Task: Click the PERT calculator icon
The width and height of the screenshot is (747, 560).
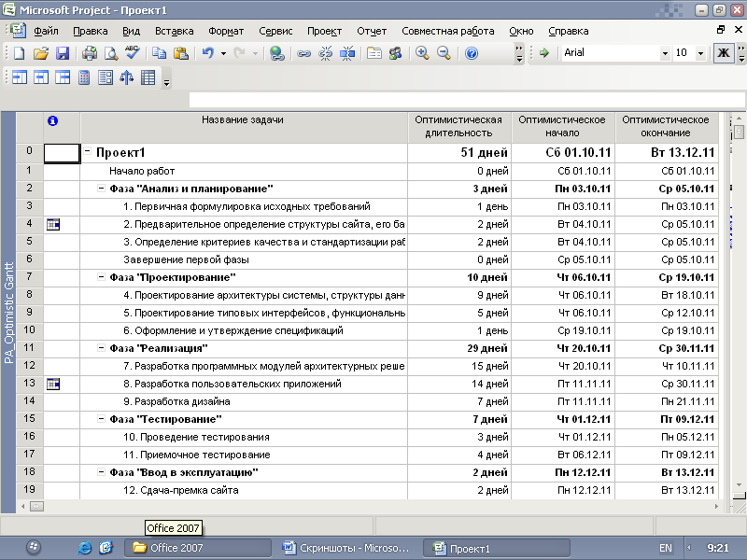Action: pyautogui.click(x=83, y=77)
